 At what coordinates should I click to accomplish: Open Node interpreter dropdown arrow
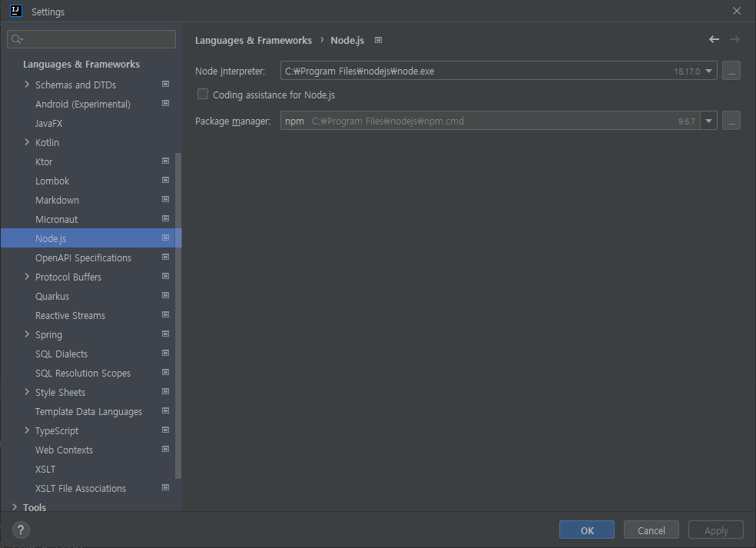(x=708, y=71)
